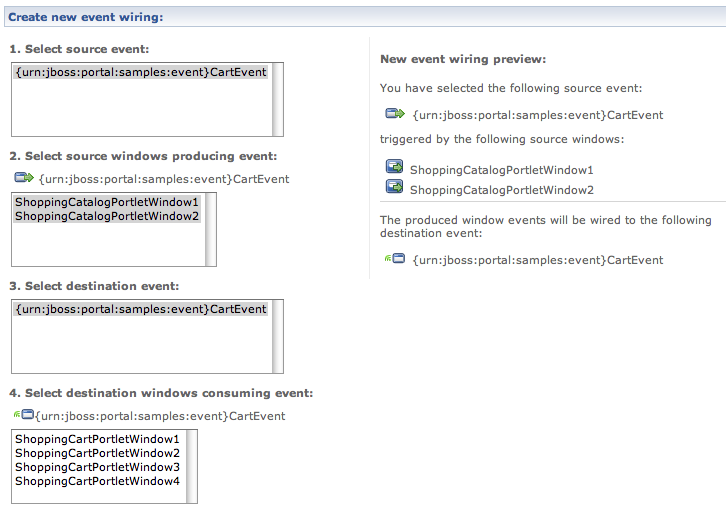The image size is (726, 512).
Task: Pick ShoppingCartPortletWindow2 as destination window
Action: pos(97,453)
